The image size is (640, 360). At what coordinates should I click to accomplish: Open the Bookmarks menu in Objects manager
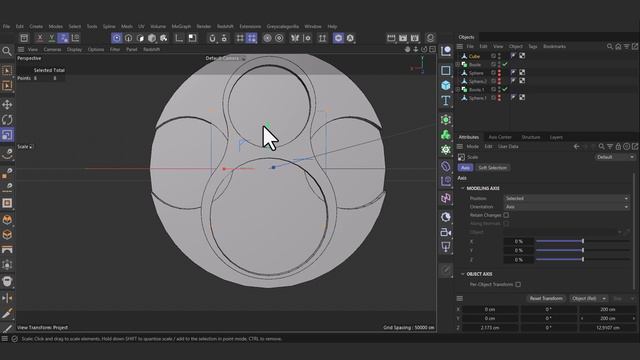tap(554, 47)
